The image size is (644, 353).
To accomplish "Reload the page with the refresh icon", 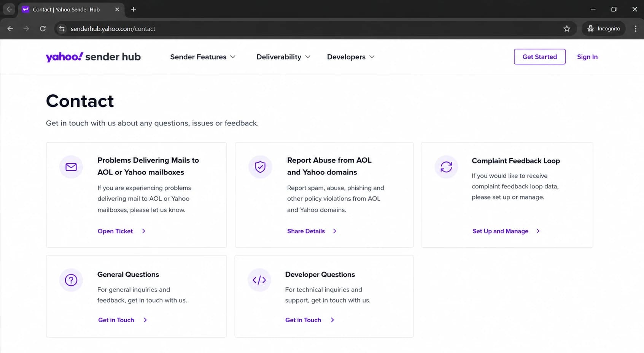I will coord(43,28).
